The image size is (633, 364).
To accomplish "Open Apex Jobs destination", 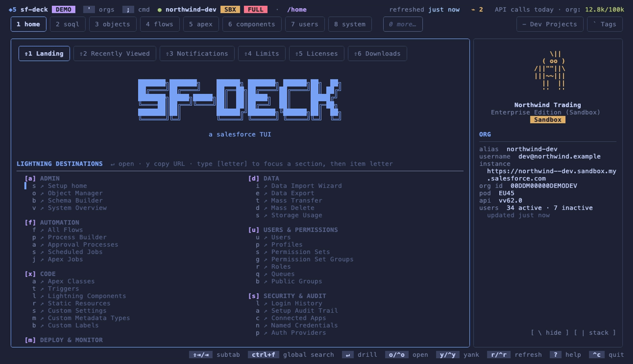I will [58, 260].
